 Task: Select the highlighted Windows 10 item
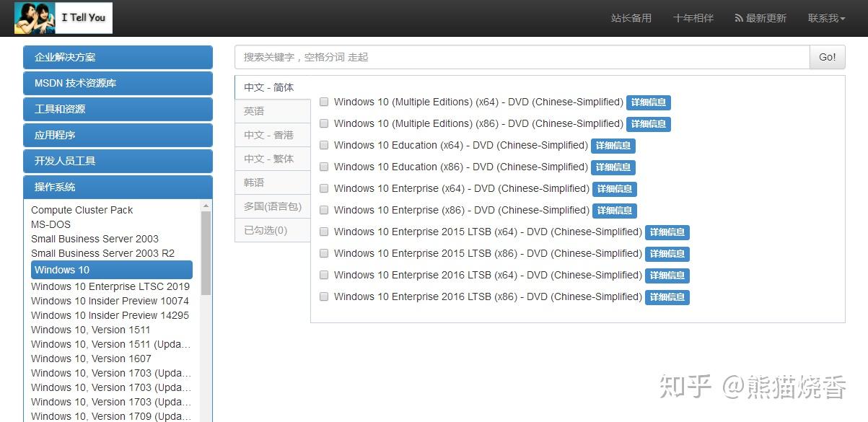[112, 270]
